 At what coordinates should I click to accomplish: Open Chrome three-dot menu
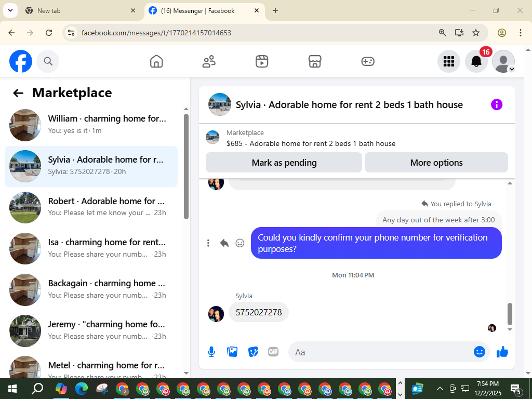tap(521, 33)
